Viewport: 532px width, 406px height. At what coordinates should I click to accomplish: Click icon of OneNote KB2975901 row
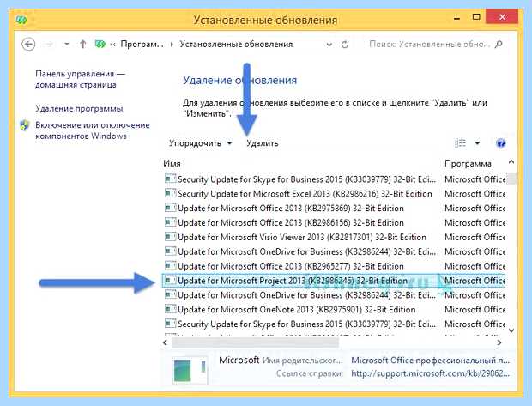point(170,309)
